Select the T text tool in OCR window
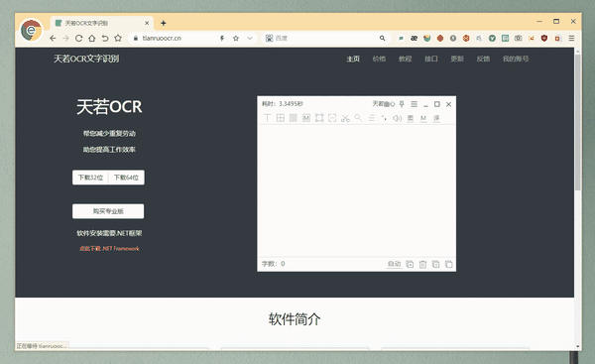595x364 pixels. click(x=267, y=118)
